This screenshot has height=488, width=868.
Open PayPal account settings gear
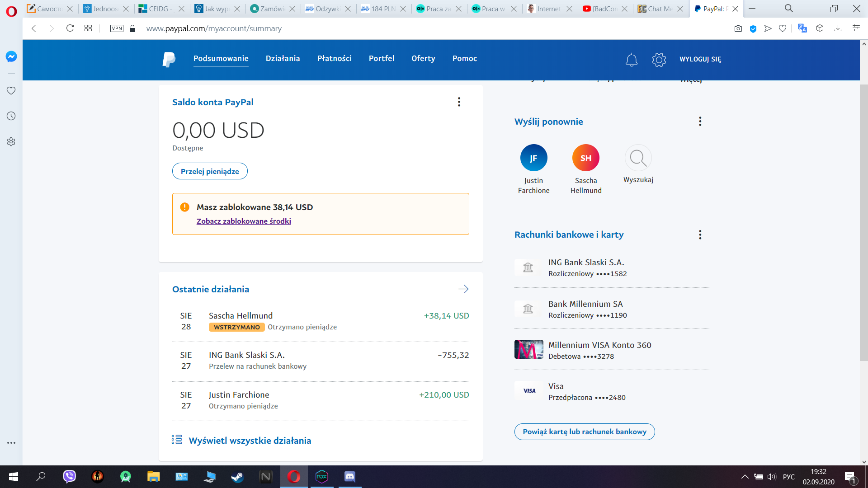click(659, 60)
